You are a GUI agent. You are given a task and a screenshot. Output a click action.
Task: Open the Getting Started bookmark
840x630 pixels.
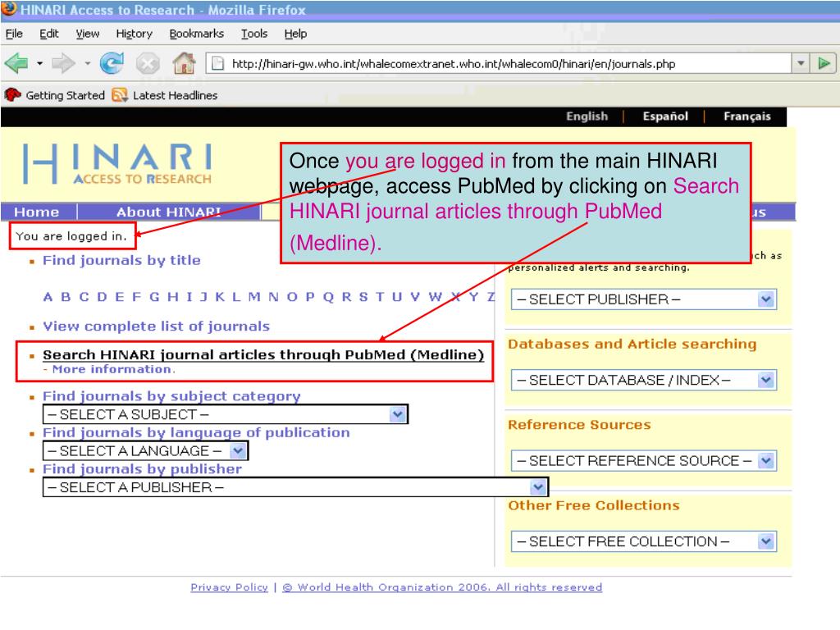click(55, 95)
